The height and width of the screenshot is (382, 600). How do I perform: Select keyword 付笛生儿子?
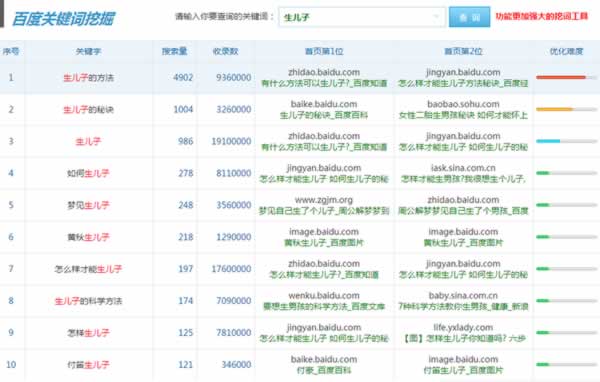pos(88,365)
